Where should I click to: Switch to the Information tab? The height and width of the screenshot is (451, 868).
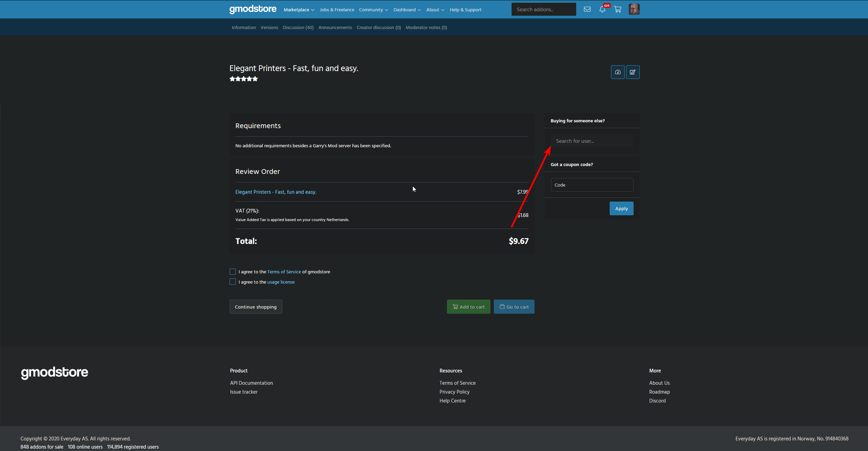click(244, 27)
